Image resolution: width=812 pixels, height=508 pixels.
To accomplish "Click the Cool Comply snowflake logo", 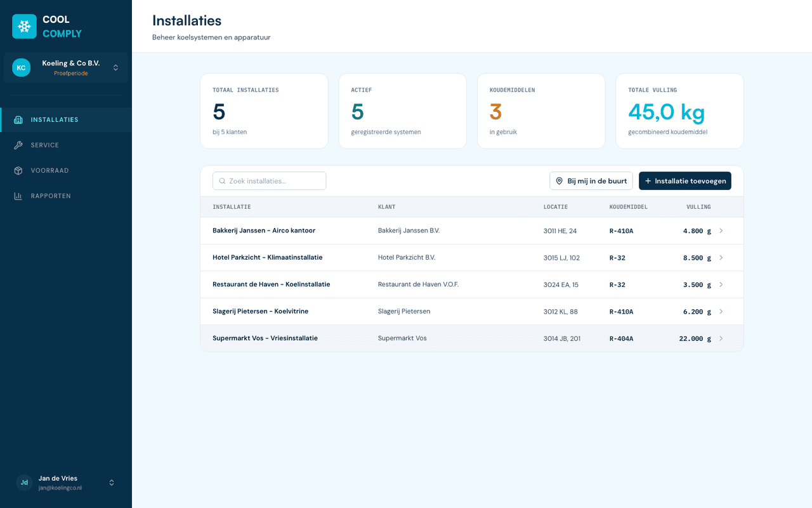I will (24, 27).
